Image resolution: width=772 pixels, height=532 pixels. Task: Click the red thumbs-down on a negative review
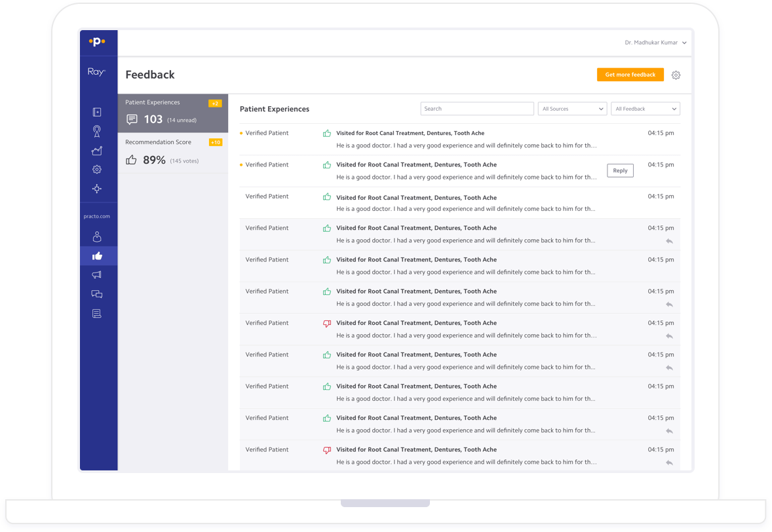(326, 324)
